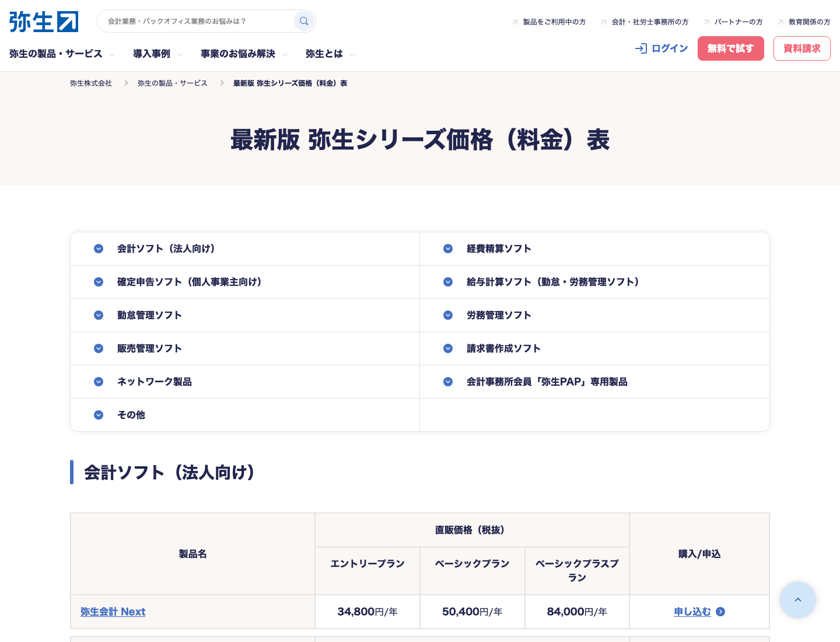Click the ベーシックプラスプラン column header
Image resolution: width=840 pixels, height=642 pixels.
[577, 571]
